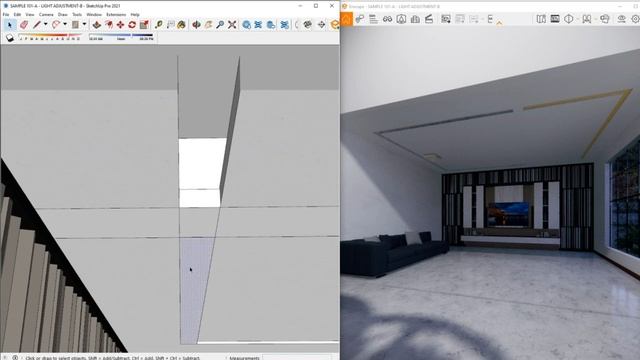Select the Select arrow tool in SketchUp
Viewport: 640px width, 360px height.
(10, 25)
